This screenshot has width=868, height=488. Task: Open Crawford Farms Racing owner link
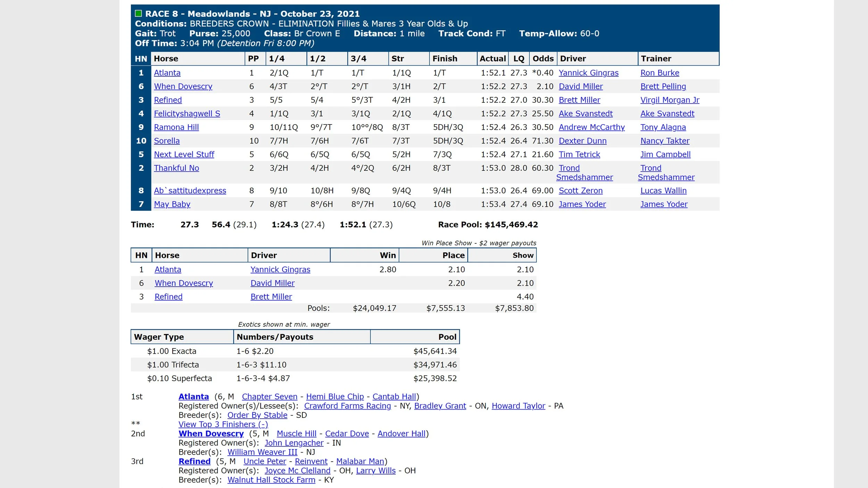coord(348,406)
